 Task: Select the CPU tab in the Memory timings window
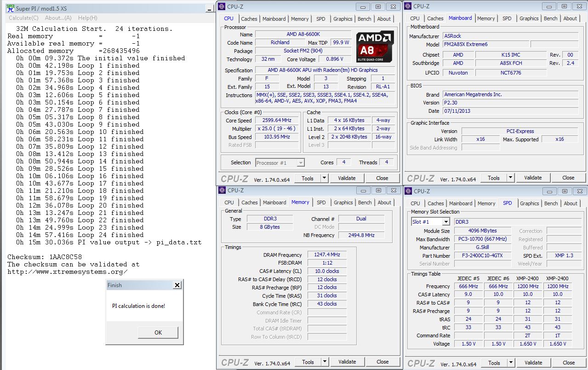point(229,202)
